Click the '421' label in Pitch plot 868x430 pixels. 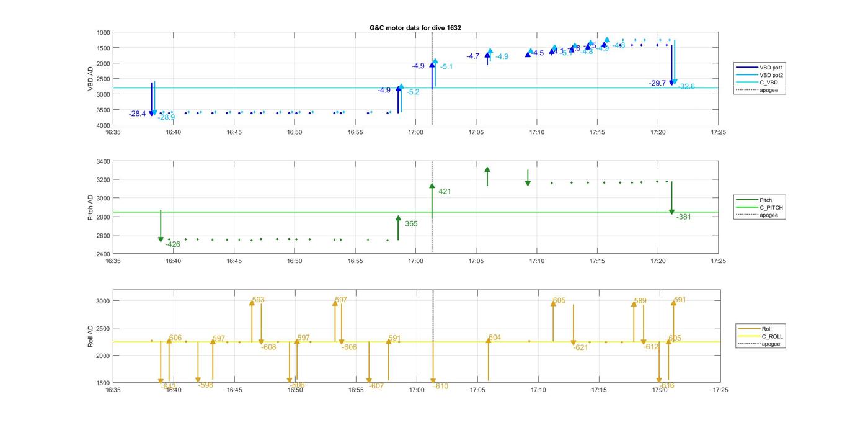(445, 192)
